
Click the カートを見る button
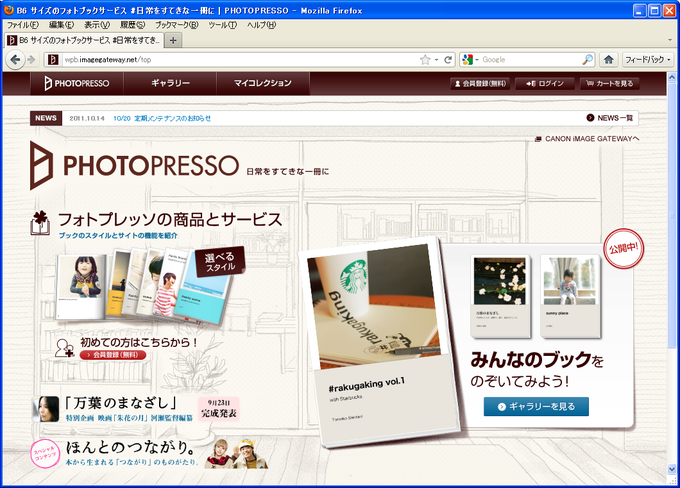click(x=610, y=83)
